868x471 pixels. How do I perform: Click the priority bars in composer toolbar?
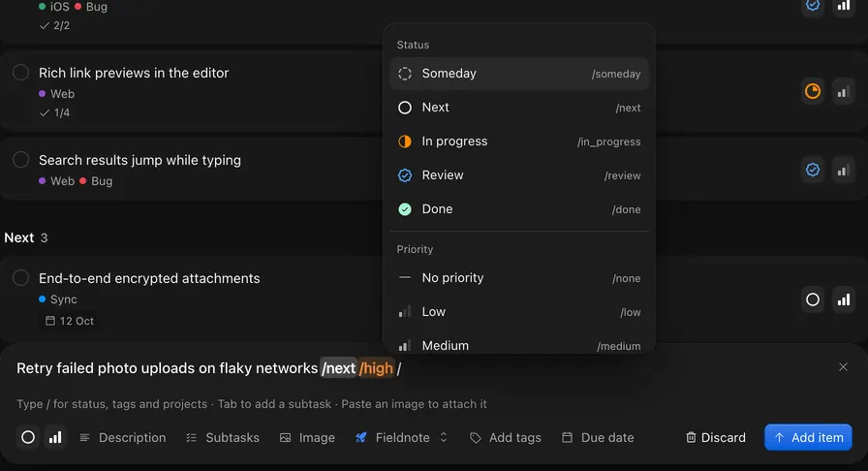[55, 438]
